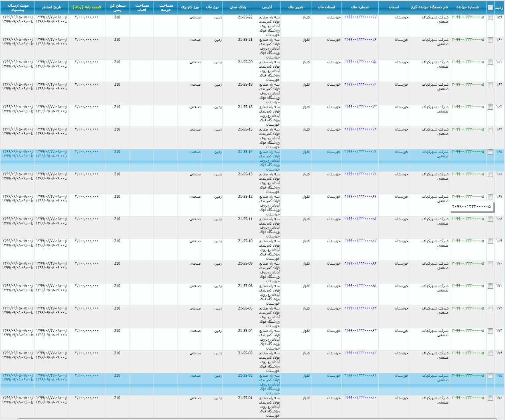Sort by the شماره مزایده column header
This screenshot has width=505, height=420.
[467, 7]
